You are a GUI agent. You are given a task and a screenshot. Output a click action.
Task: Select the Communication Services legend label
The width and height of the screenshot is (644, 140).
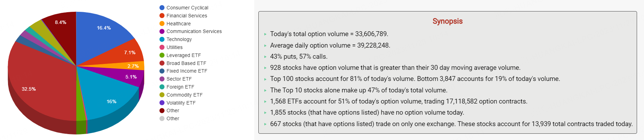point(194,31)
